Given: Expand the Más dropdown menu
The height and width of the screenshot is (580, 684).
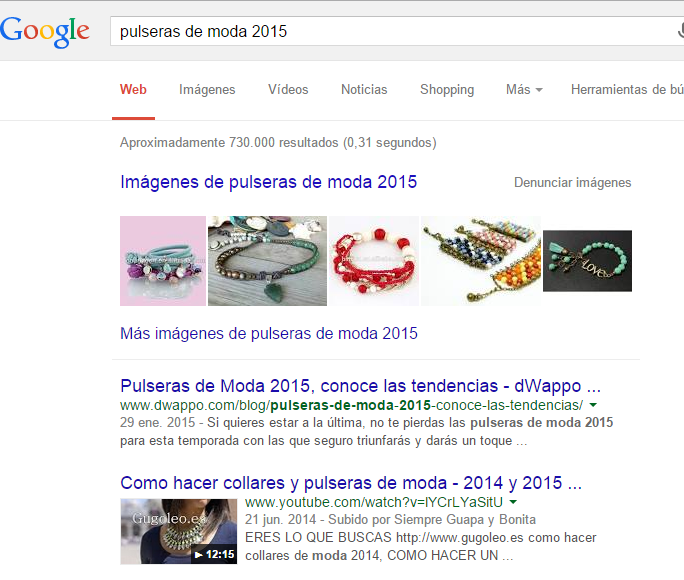Looking at the screenshot, I should point(524,89).
